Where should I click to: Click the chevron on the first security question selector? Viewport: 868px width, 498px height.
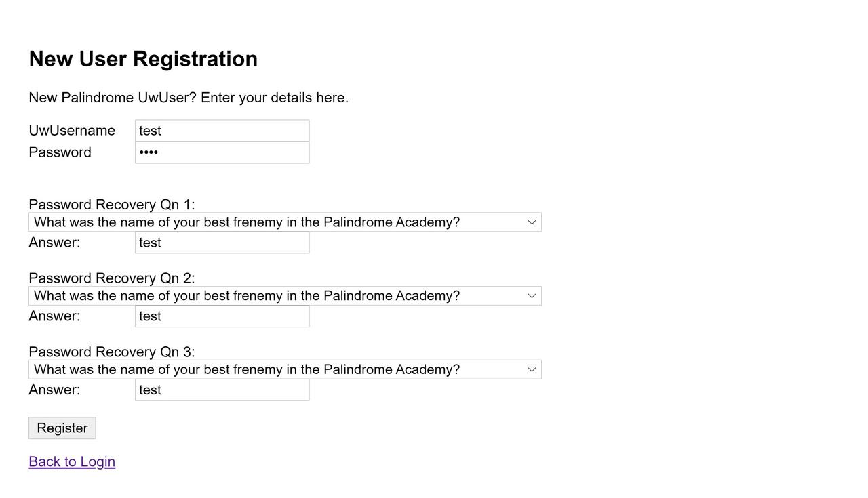click(x=532, y=222)
